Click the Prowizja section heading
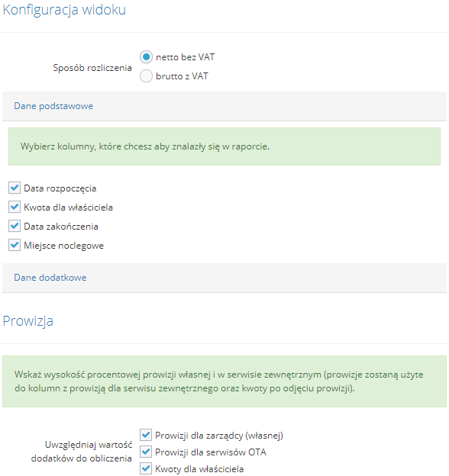 (x=28, y=321)
